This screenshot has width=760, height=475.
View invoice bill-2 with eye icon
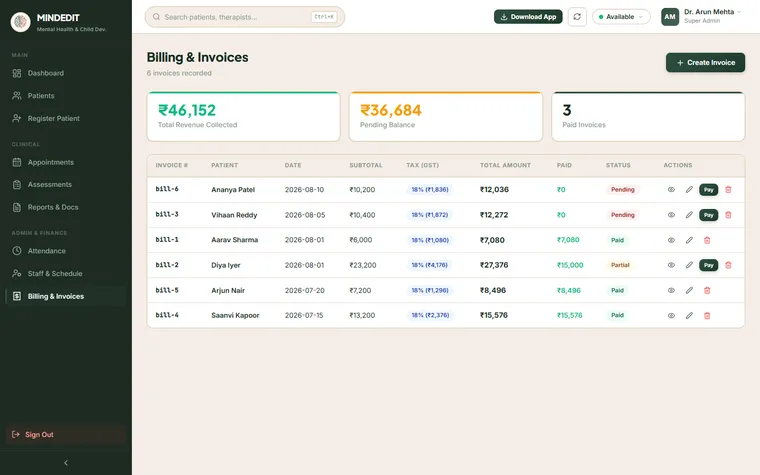[x=671, y=265]
